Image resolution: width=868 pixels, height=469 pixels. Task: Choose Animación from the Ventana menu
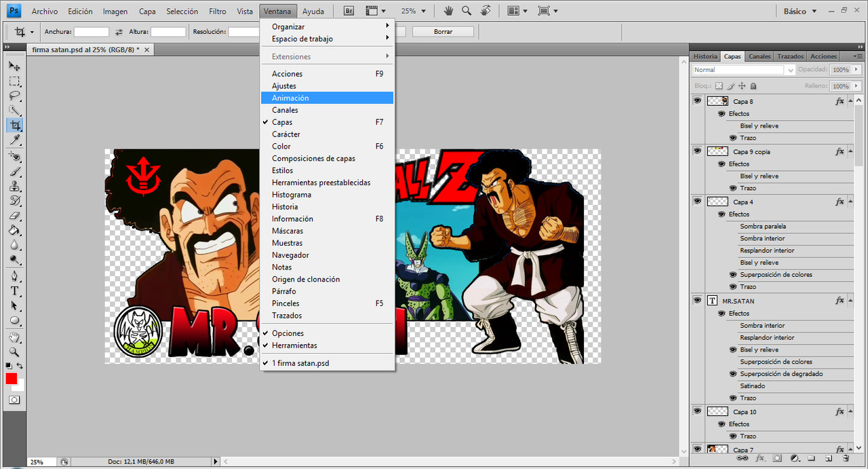click(x=327, y=98)
